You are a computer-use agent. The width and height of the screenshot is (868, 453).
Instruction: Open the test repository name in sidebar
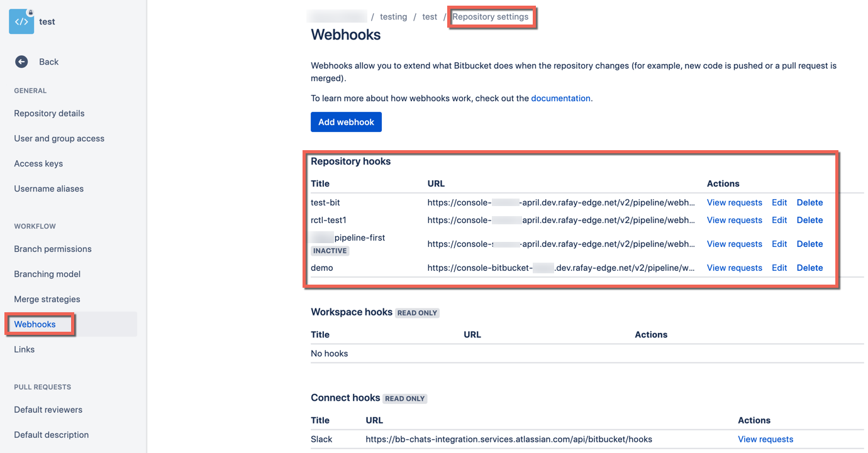click(x=47, y=21)
